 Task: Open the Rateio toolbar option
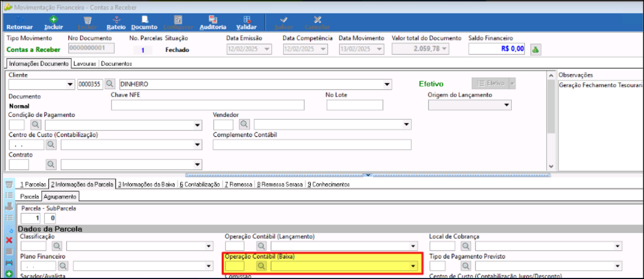[116, 23]
